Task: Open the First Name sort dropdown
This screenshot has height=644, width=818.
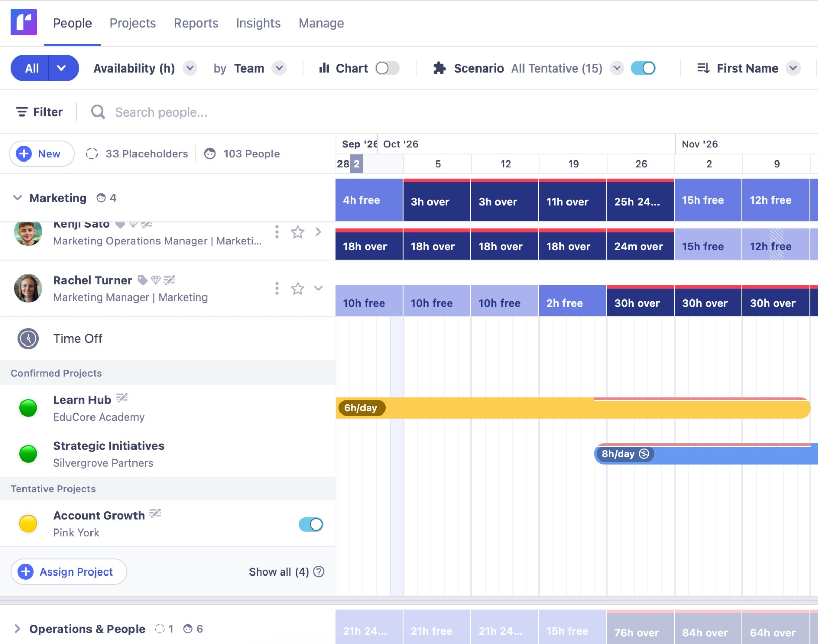Action: click(x=793, y=68)
